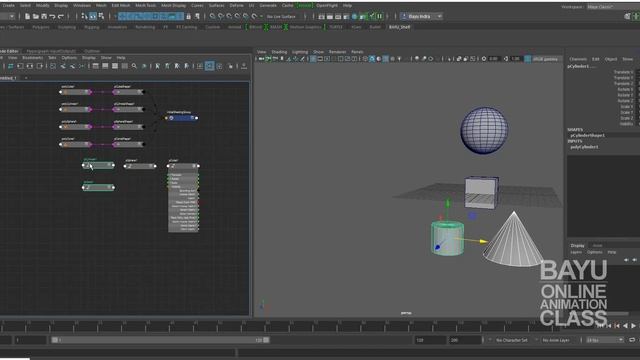This screenshot has height=360, width=640.
Task: Open the sRGB gamma view transform dropdown
Action: pyautogui.click(x=546, y=59)
